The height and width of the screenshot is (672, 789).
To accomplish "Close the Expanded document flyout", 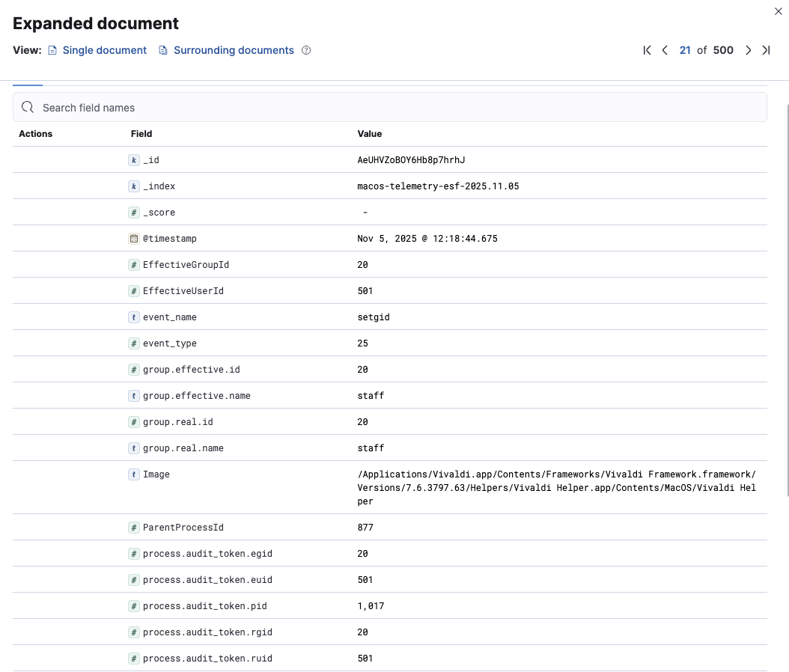I will (776, 10).
